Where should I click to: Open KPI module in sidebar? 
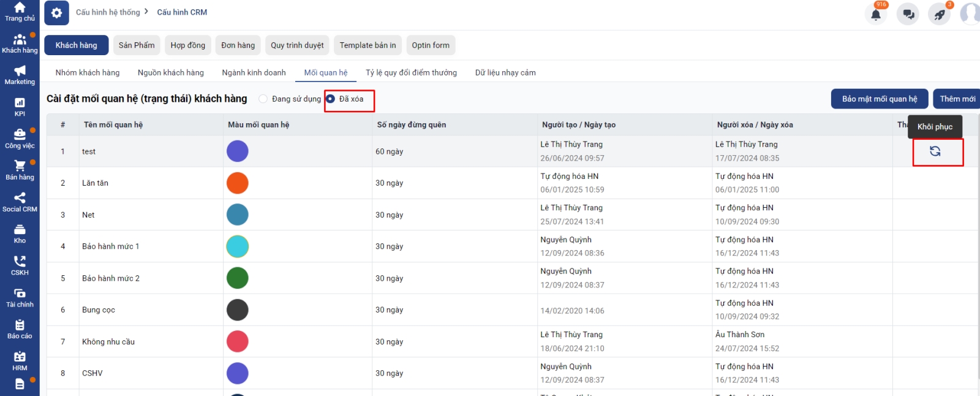pyautogui.click(x=20, y=107)
